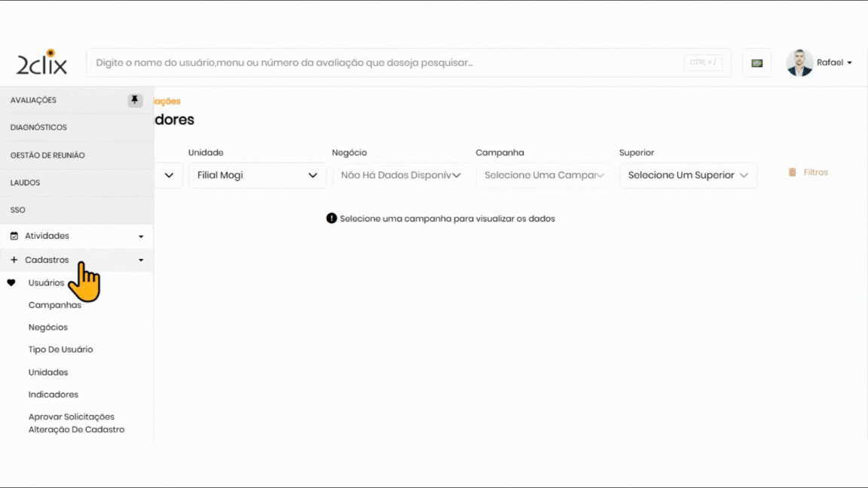
Task: Expand the Atividades menu section
Action: point(140,236)
